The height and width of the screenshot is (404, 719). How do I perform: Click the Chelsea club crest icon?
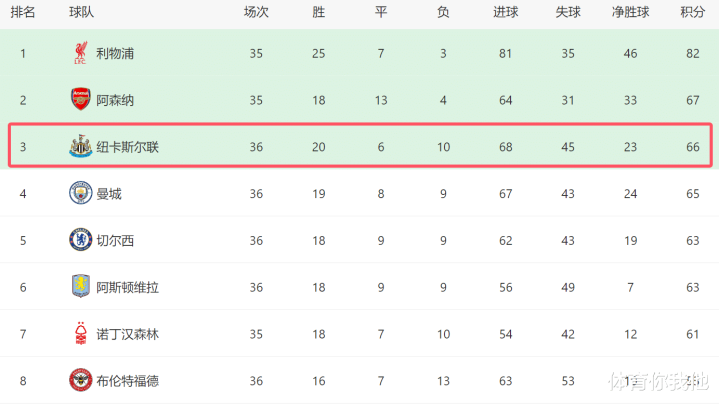click(81, 240)
